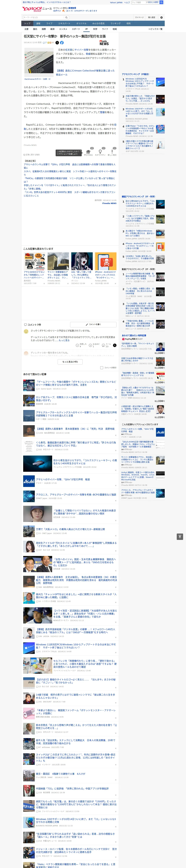React with the 学びがある graduation cap icon
Screen dimensions: 186x868
tap(89, 151)
